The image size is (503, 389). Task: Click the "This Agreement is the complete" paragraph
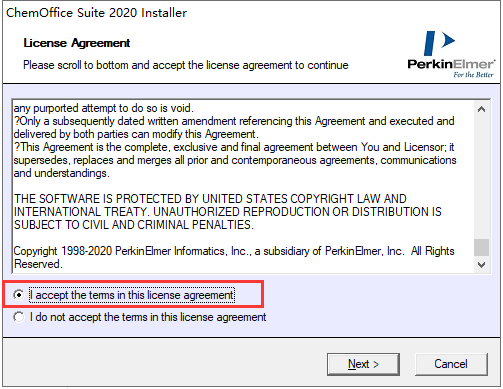click(235, 160)
